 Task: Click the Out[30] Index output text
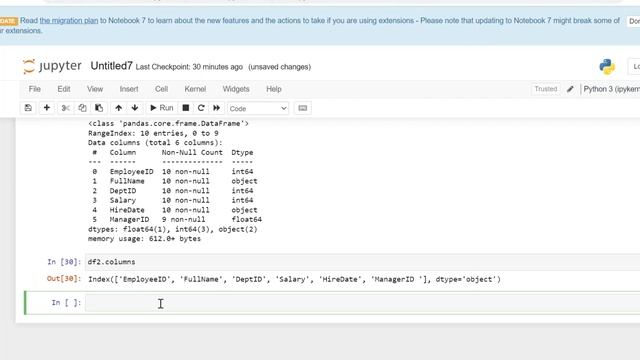(x=294, y=280)
